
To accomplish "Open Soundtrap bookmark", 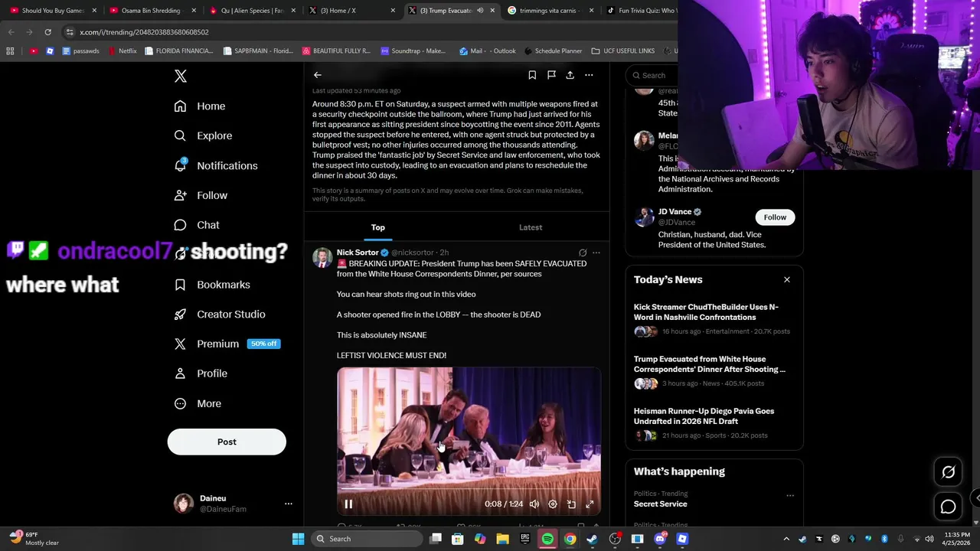I will tap(413, 51).
